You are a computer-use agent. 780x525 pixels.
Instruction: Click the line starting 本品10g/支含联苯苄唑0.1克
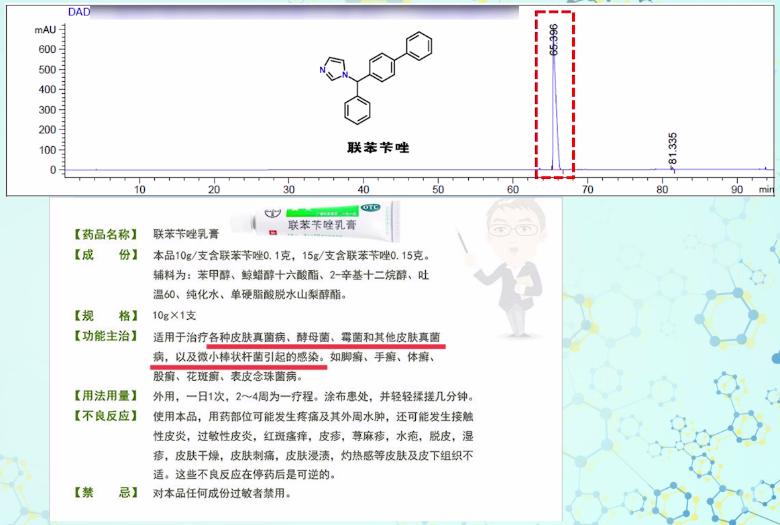point(292,255)
